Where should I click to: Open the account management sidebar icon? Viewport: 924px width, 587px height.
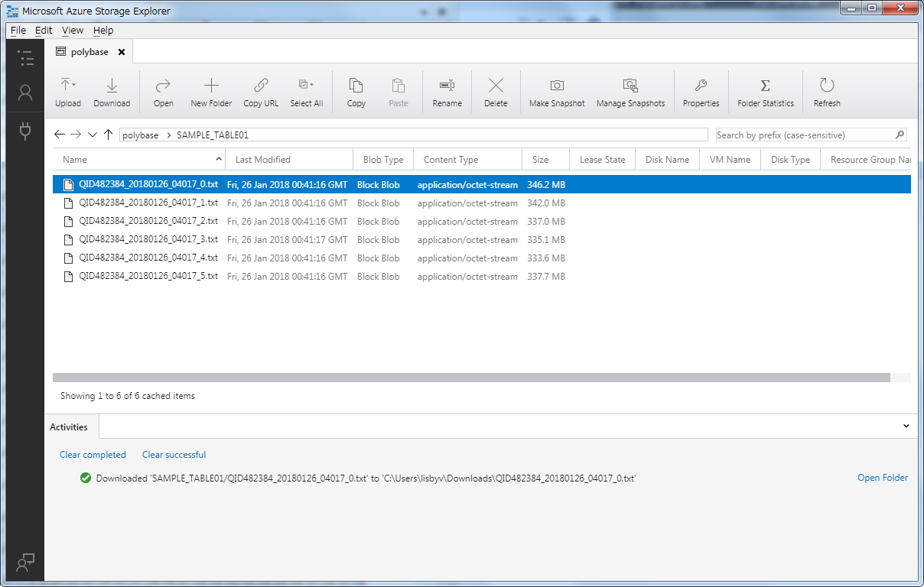click(x=25, y=93)
